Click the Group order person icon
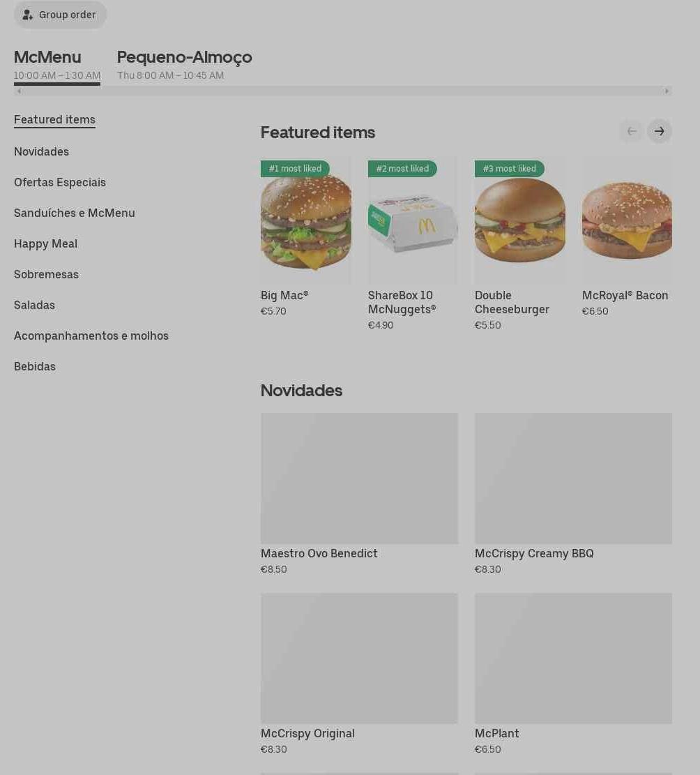This screenshot has width=700, height=775. pyautogui.click(x=28, y=15)
